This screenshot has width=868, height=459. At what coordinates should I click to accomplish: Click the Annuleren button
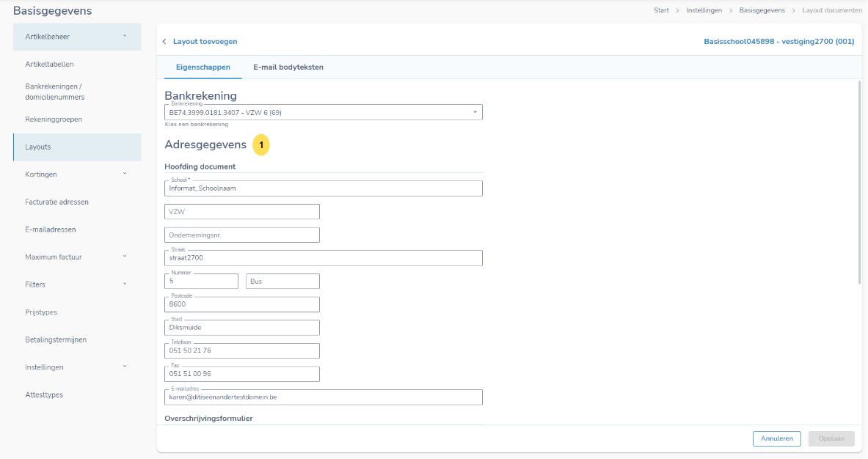pos(776,438)
